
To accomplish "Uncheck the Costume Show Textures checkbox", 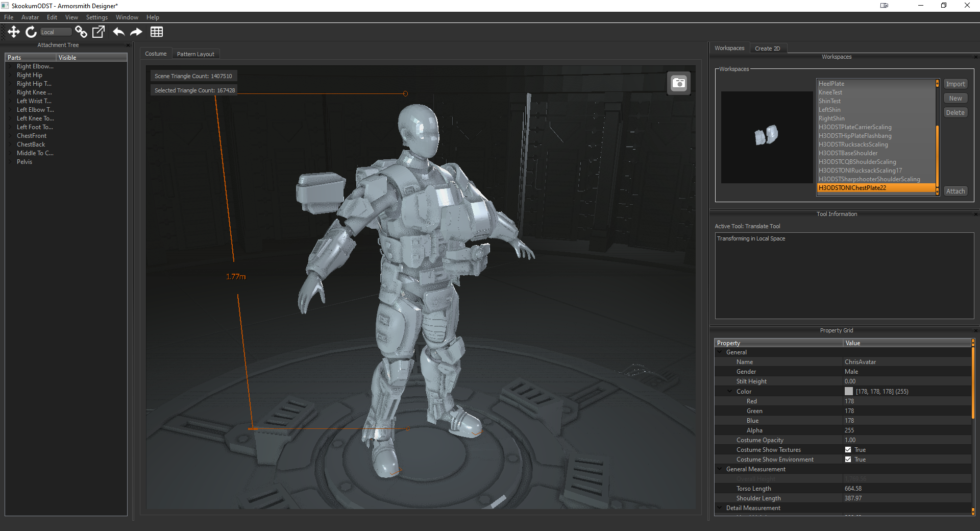I will pos(848,450).
